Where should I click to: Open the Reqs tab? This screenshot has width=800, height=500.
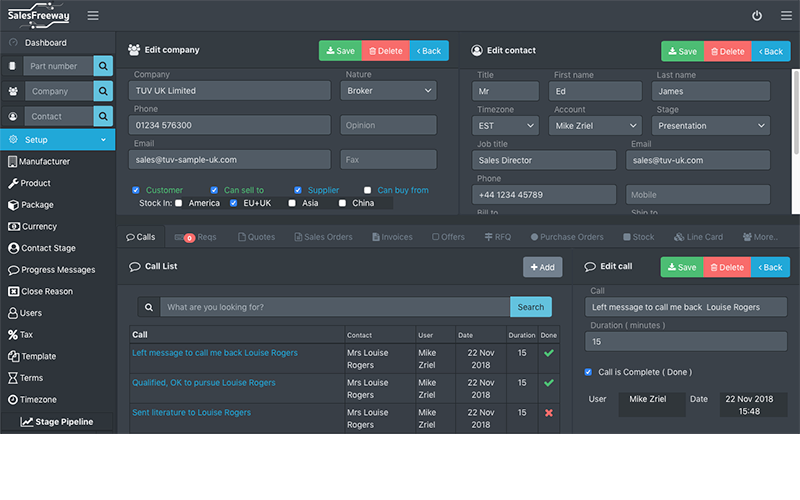(195, 237)
